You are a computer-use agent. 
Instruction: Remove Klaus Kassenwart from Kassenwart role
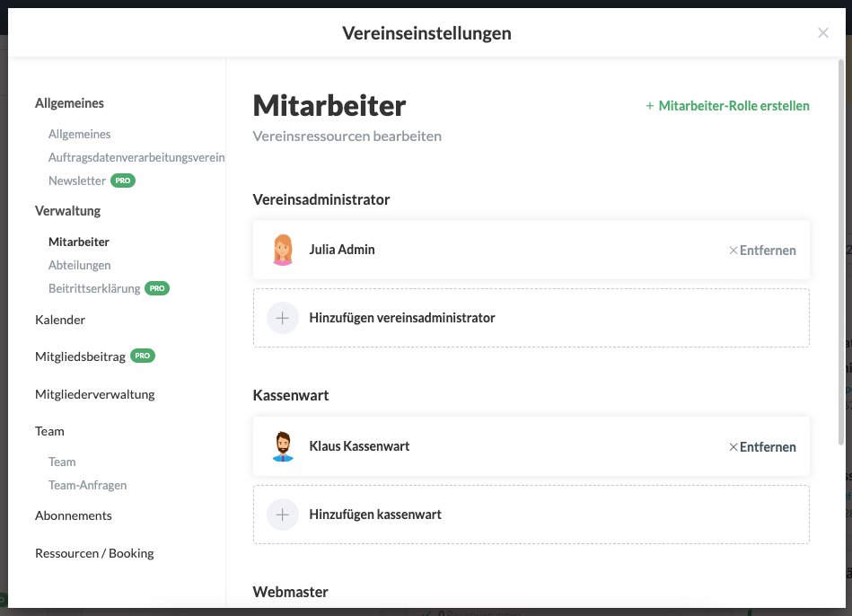[762, 447]
